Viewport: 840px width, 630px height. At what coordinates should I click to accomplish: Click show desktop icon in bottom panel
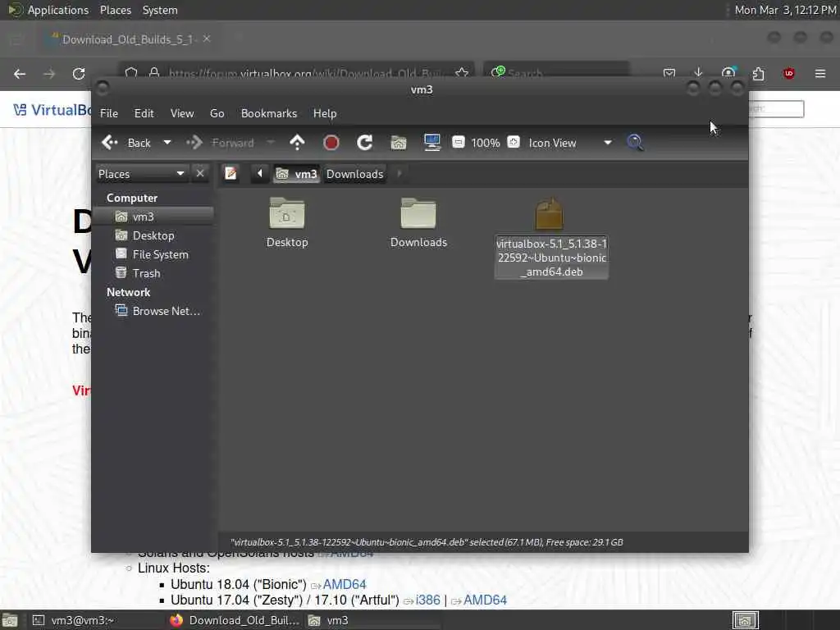point(10,620)
